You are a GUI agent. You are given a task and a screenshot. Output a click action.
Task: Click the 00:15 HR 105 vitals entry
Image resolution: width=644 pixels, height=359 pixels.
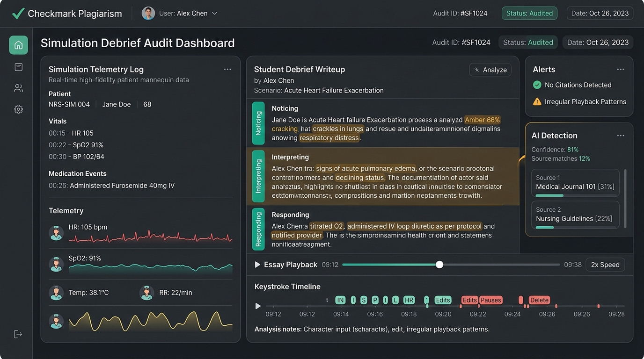71,133
